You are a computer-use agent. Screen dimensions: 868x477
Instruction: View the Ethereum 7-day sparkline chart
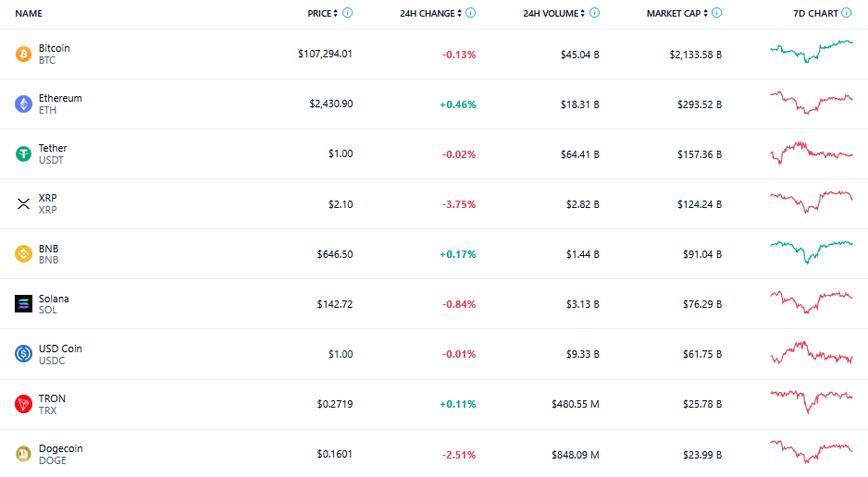tap(811, 103)
